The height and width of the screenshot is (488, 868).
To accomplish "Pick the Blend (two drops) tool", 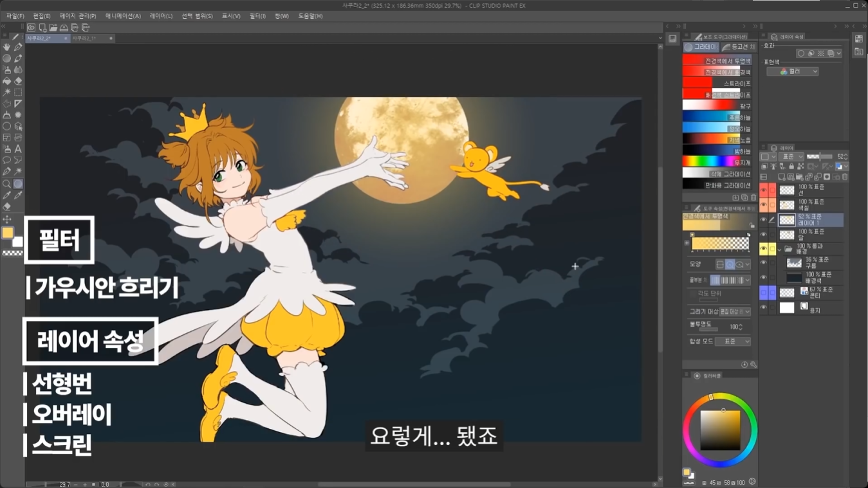I will (x=18, y=69).
